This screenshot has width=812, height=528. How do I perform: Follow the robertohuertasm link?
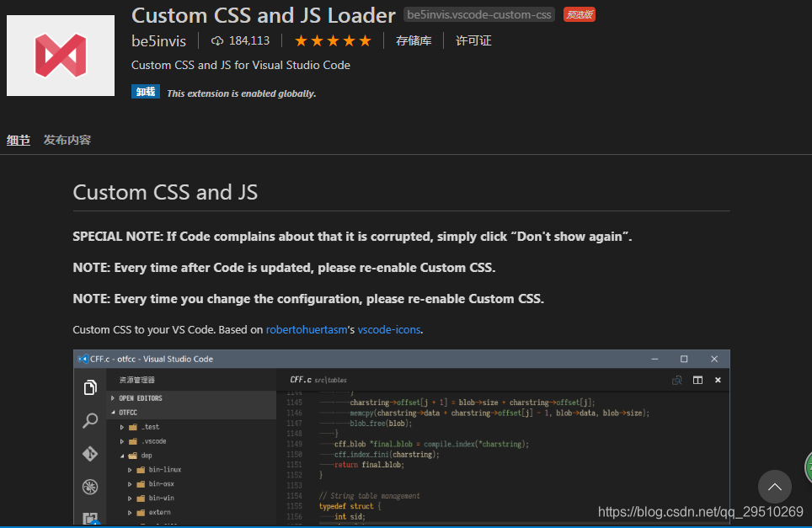307,330
